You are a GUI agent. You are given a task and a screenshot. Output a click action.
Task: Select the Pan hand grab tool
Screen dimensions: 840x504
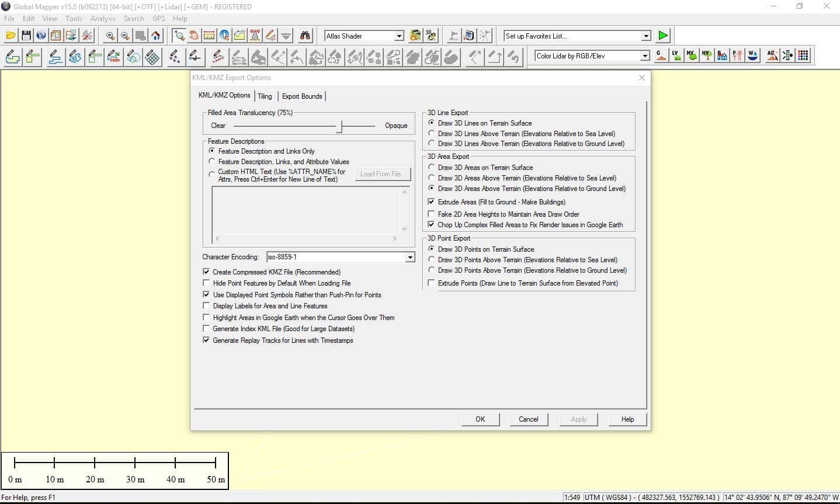click(194, 36)
